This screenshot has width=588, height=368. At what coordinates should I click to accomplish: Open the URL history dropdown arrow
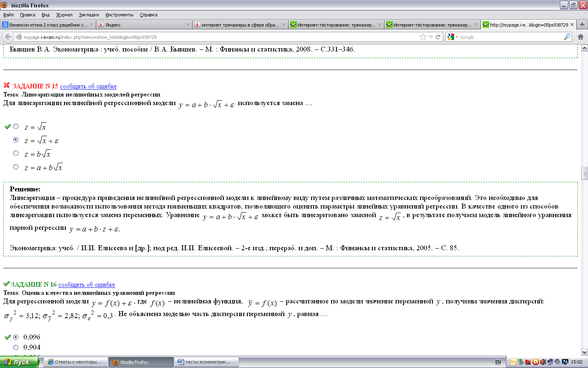(x=430, y=37)
